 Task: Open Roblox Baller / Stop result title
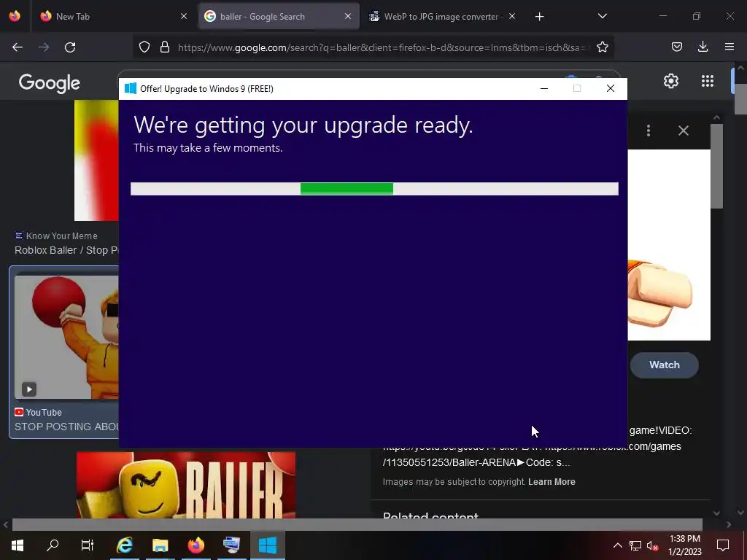[66, 250]
